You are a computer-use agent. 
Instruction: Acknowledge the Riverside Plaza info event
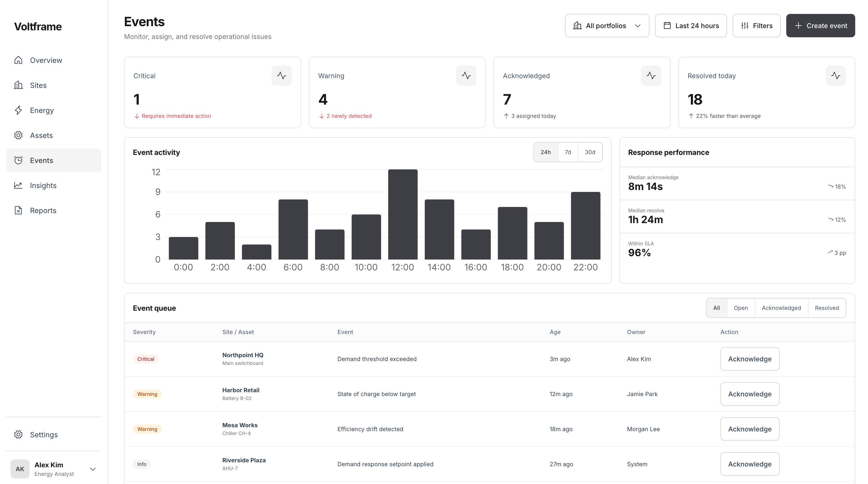coord(750,464)
